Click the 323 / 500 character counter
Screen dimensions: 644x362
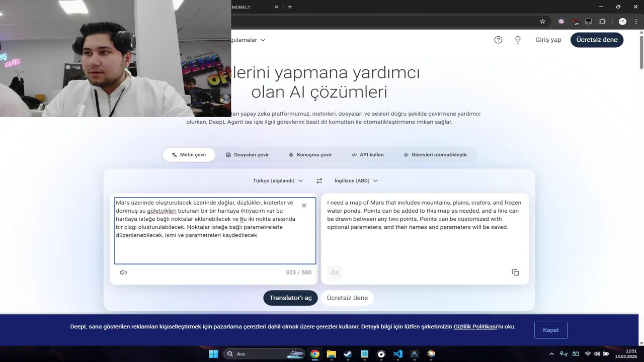298,272
